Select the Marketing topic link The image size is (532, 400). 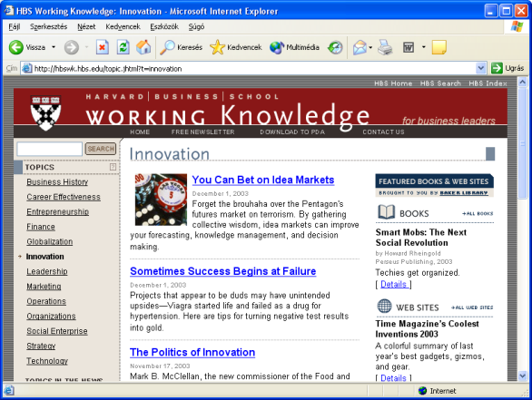(44, 287)
